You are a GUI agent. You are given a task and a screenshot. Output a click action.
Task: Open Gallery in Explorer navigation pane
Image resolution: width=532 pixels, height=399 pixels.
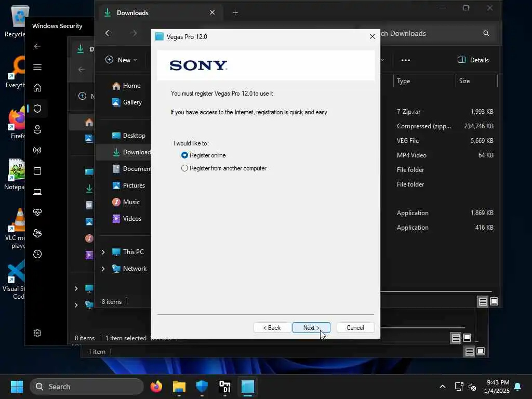127,102
